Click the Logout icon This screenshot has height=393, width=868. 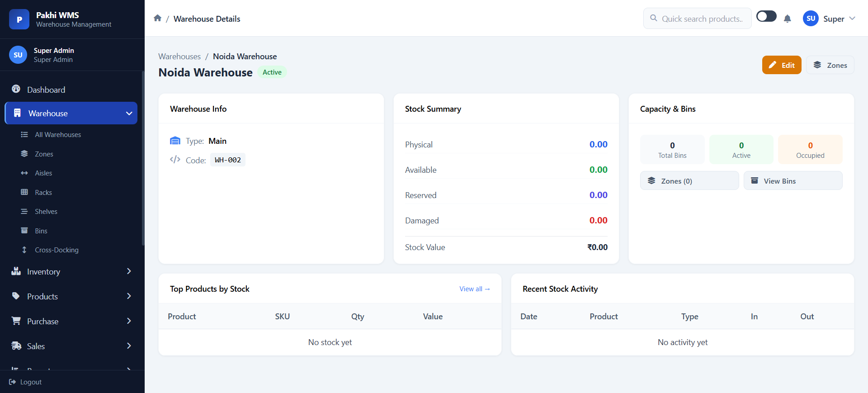click(13, 382)
